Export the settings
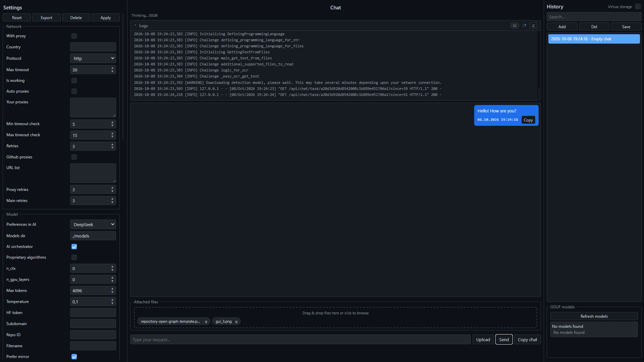The image size is (644, 362). [x=46, y=18]
